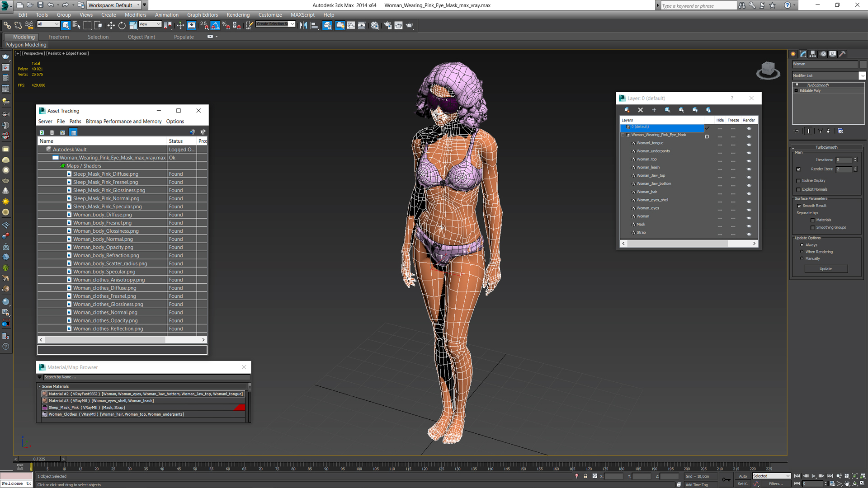Click the Polygon Modeling panel button
The image size is (868, 488).
(x=26, y=45)
